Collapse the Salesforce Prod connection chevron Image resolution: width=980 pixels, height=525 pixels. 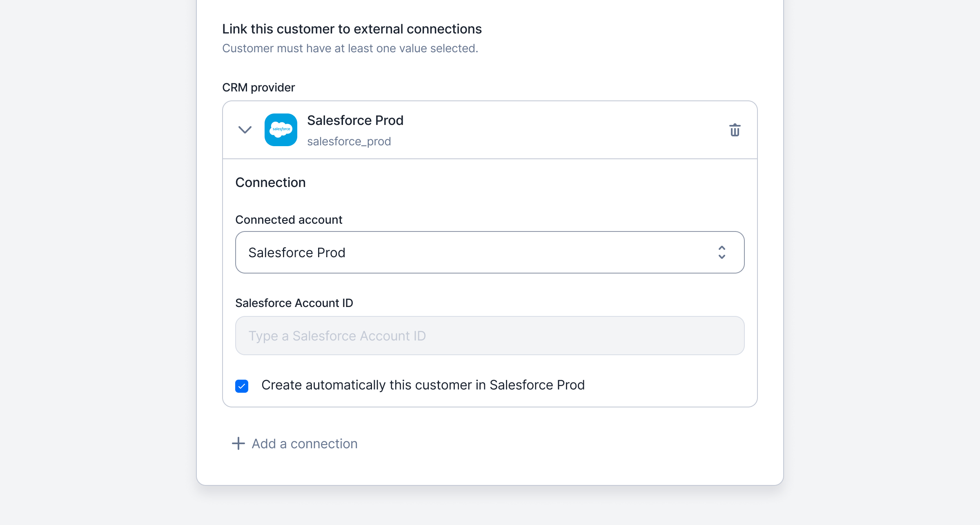(245, 130)
